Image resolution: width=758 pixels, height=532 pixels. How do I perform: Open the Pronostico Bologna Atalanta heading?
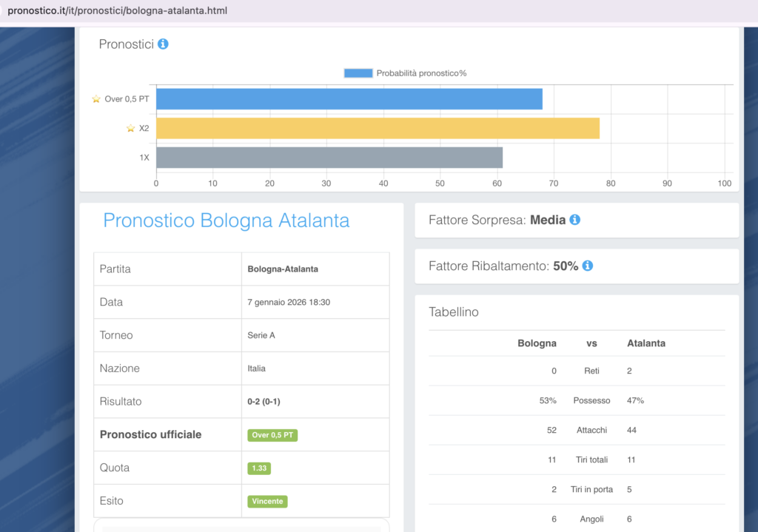227,220
